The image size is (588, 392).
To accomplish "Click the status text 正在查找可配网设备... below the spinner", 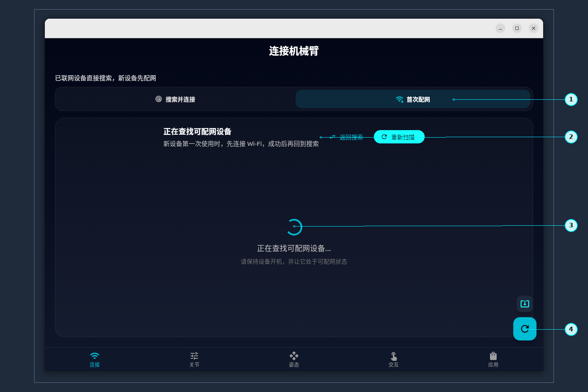I will pos(294,249).
